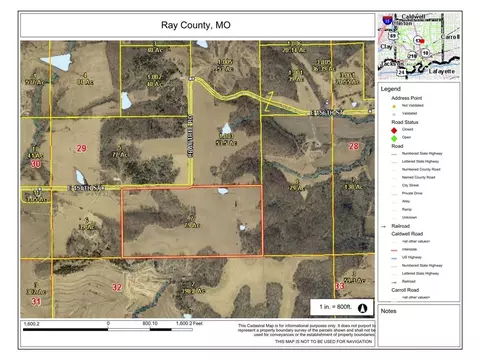480x360 pixels.
Task: Click the Route 10 shield in inset map
Action: pyautogui.click(x=426, y=53)
